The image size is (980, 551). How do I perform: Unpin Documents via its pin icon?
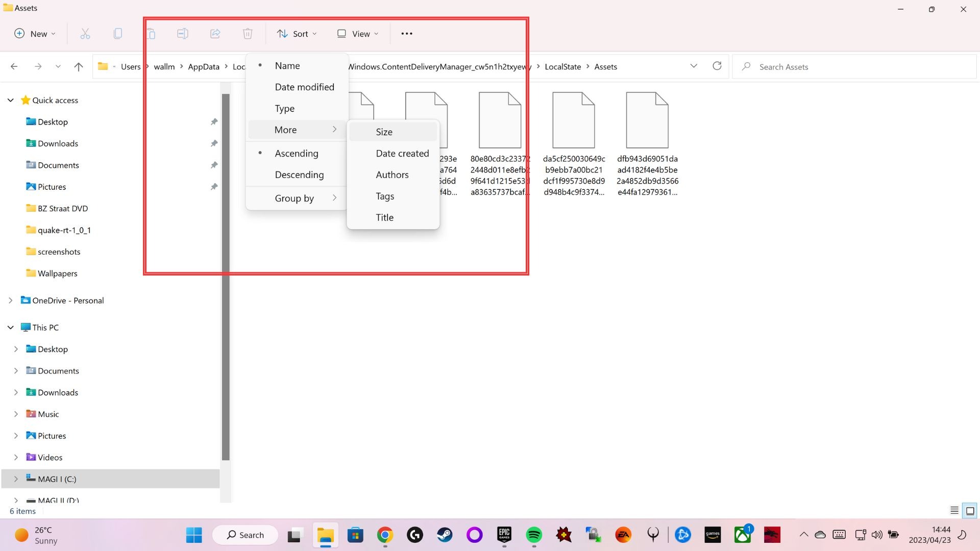pyautogui.click(x=214, y=165)
